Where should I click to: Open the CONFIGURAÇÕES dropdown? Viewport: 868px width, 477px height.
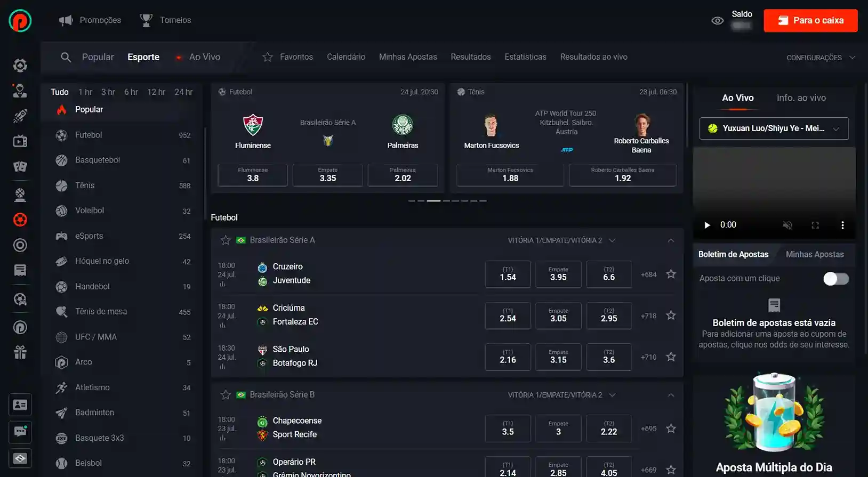(821, 58)
